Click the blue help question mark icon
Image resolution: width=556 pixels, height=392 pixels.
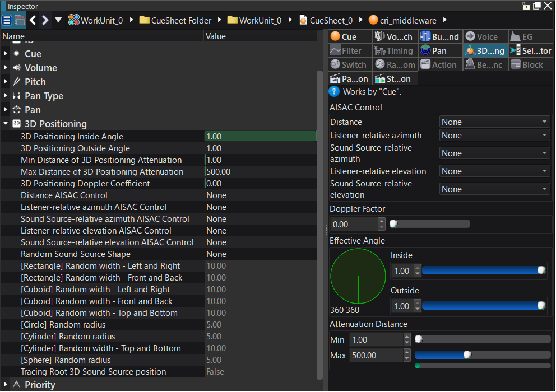click(x=335, y=92)
